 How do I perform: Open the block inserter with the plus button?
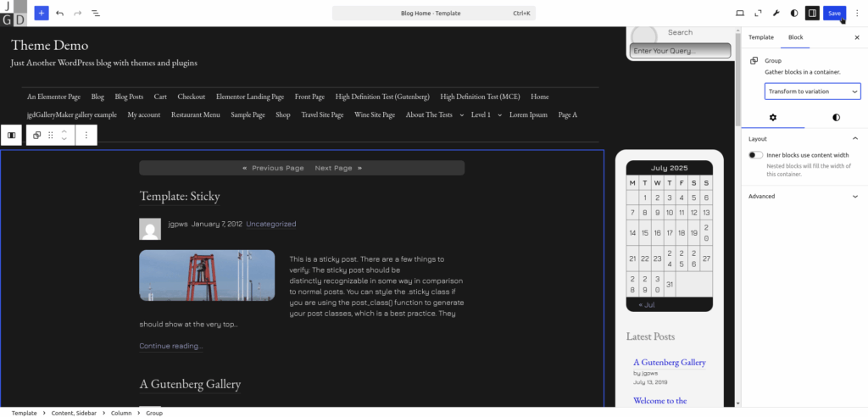point(42,14)
